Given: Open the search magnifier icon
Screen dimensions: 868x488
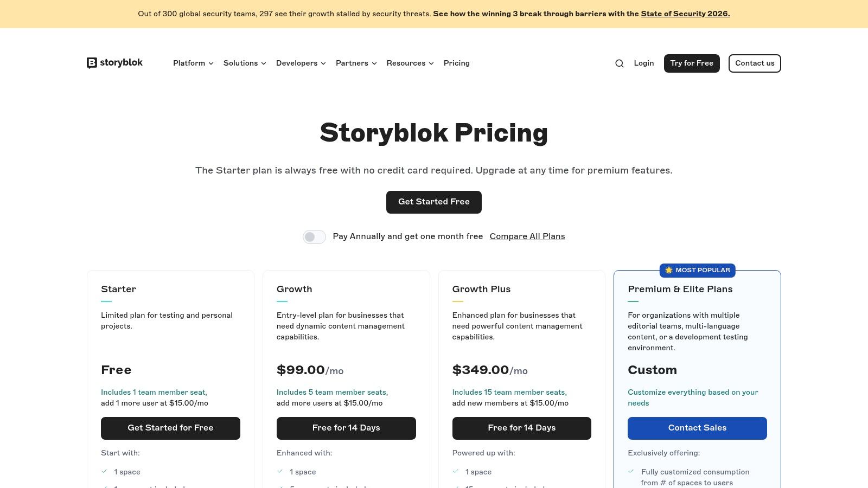Looking at the screenshot, I should click(x=619, y=63).
